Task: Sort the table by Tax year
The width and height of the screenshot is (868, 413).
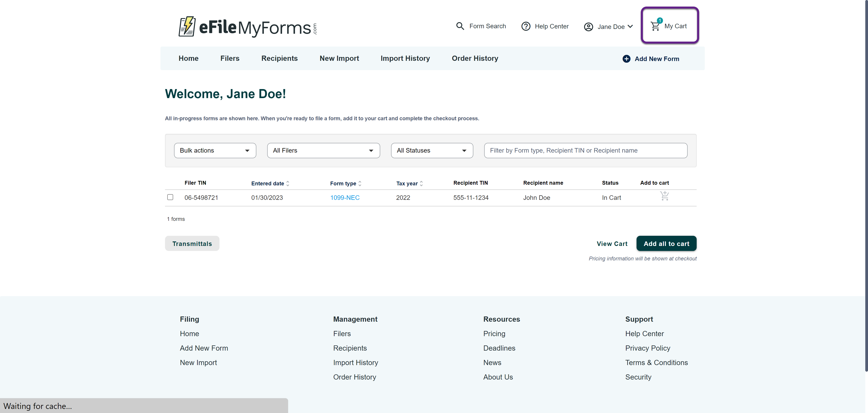Action: pyautogui.click(x=421, y=184)
